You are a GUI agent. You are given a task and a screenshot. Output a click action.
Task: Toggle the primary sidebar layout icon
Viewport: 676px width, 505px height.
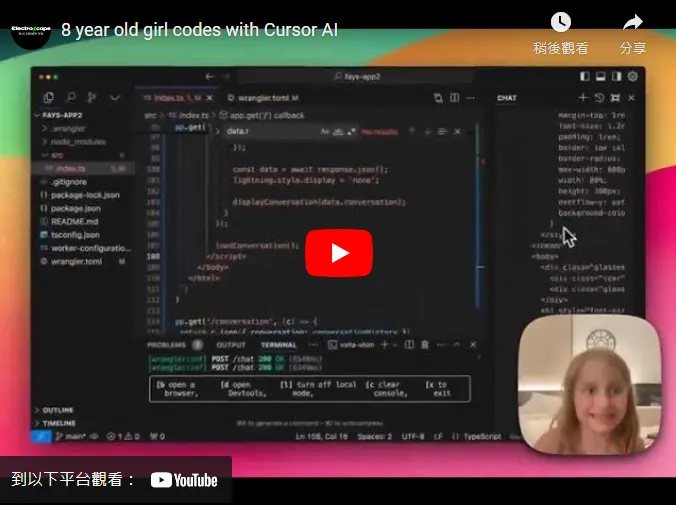click(x=585, y=76)
